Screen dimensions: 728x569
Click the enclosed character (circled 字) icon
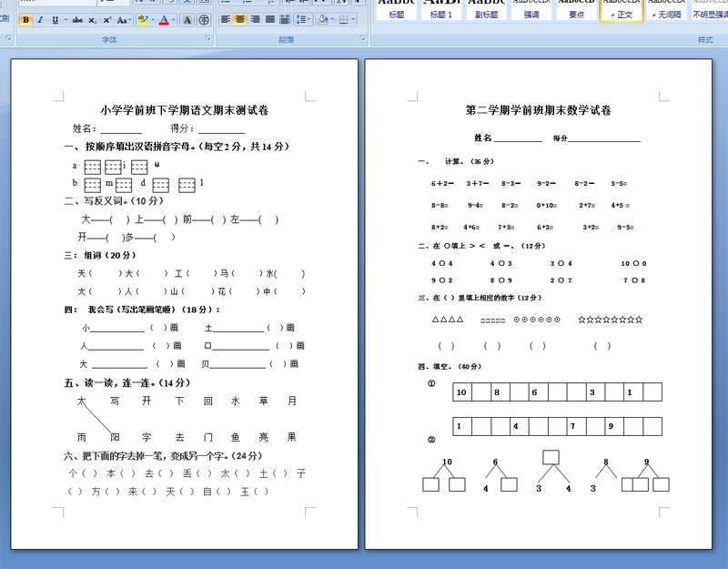pos(203,20)
